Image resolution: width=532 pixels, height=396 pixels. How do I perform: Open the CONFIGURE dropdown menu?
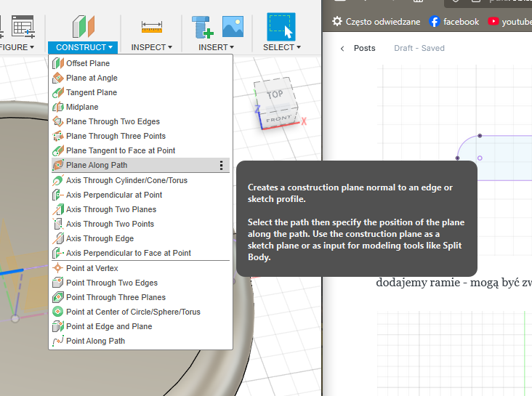pyautogui.click(x=17, y=47)
